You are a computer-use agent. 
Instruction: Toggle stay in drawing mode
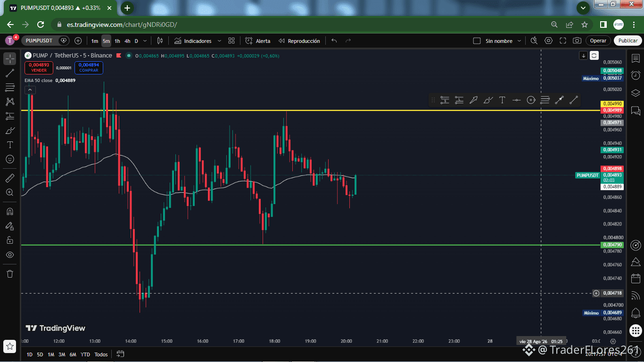click(x=10, y=226)
